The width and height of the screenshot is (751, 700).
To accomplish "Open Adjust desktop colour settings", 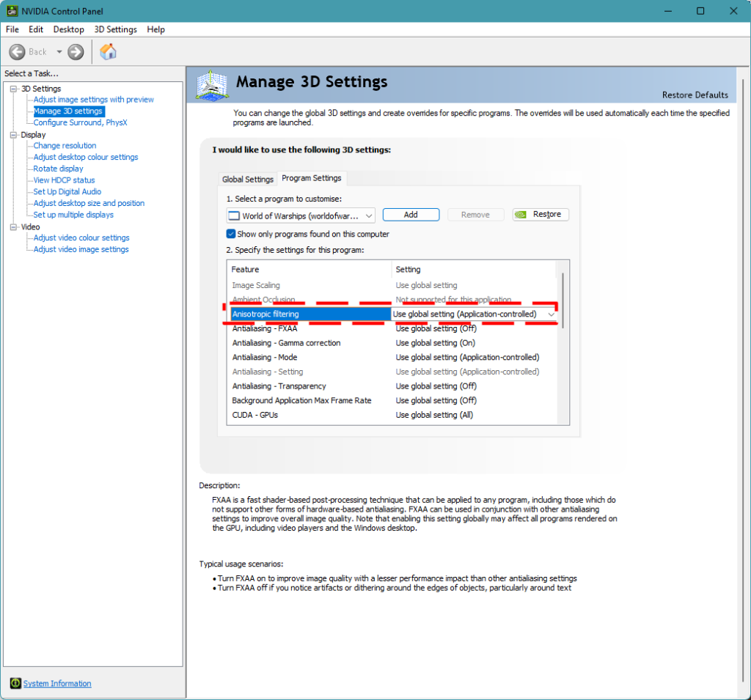I will [x=86, y=157].
